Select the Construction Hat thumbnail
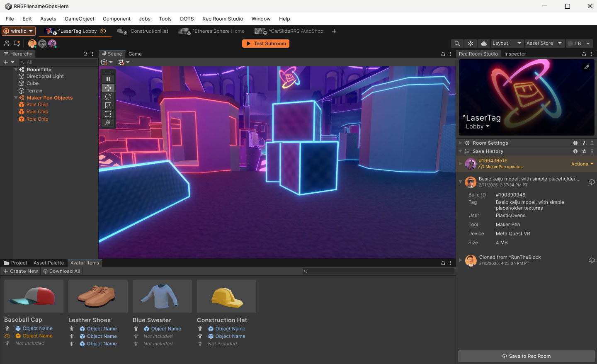Image resolution: width=597 pixels, height=364 pixels. [226, 296]
